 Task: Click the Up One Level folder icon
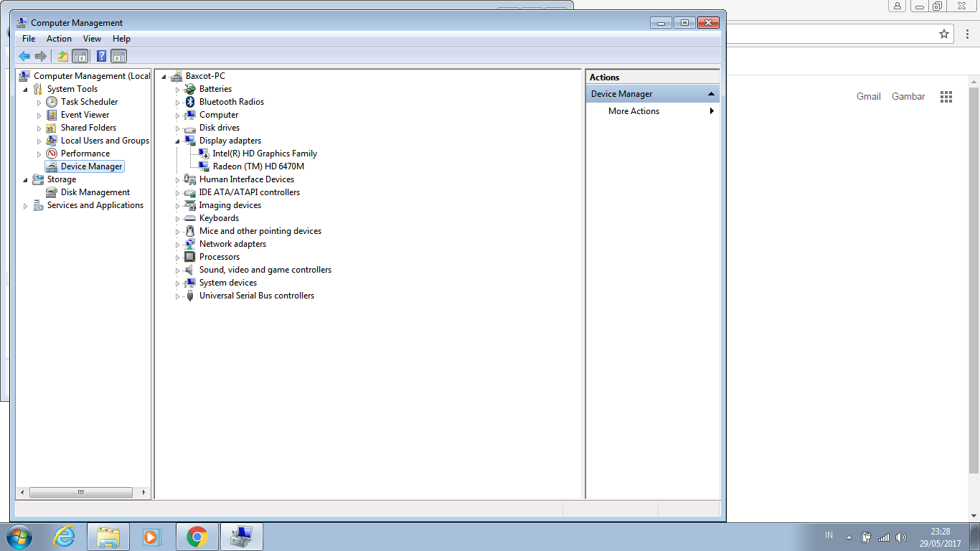click(63, 56)
